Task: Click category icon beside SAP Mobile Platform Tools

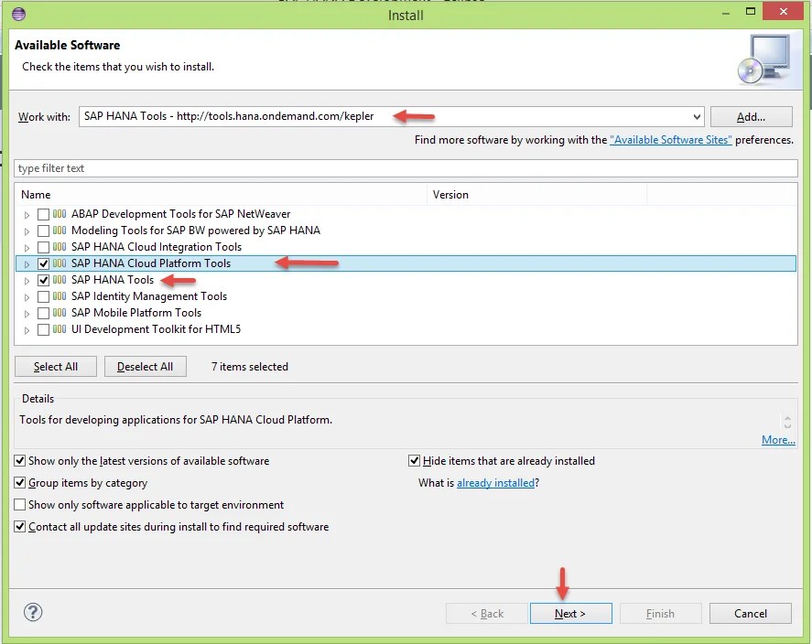Action: tap(60, 313)
